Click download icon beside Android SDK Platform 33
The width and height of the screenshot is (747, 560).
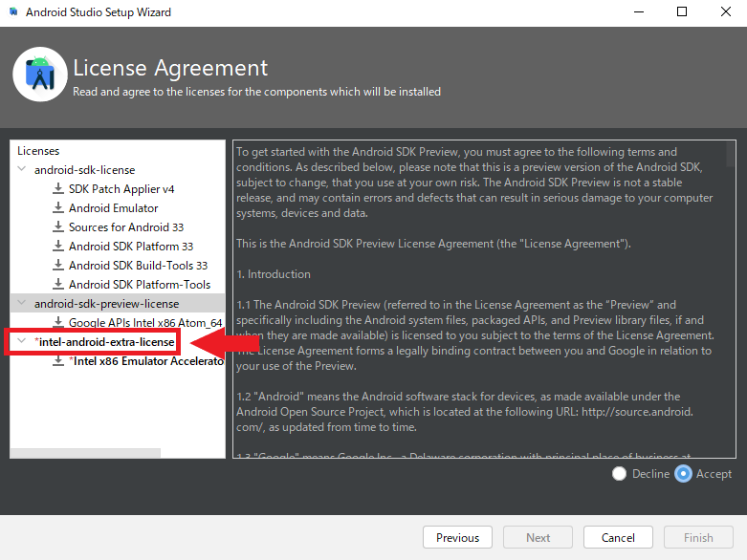58,246
